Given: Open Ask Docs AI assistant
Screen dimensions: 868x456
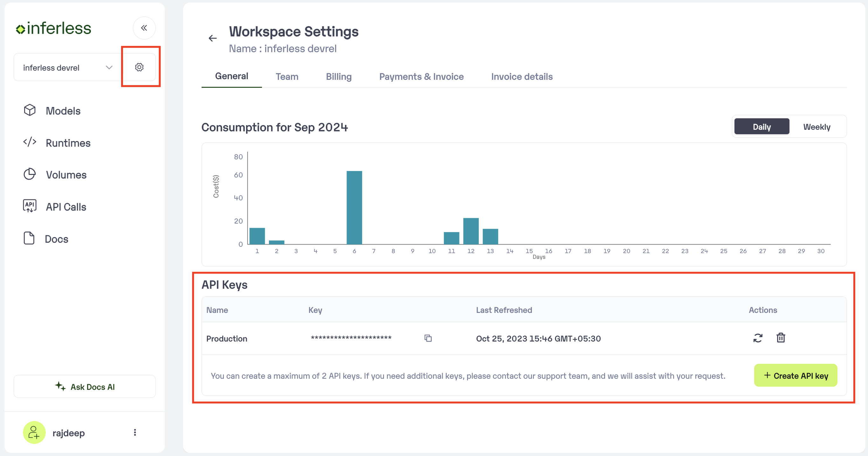Looking at the screenshot, I should 85,387.
